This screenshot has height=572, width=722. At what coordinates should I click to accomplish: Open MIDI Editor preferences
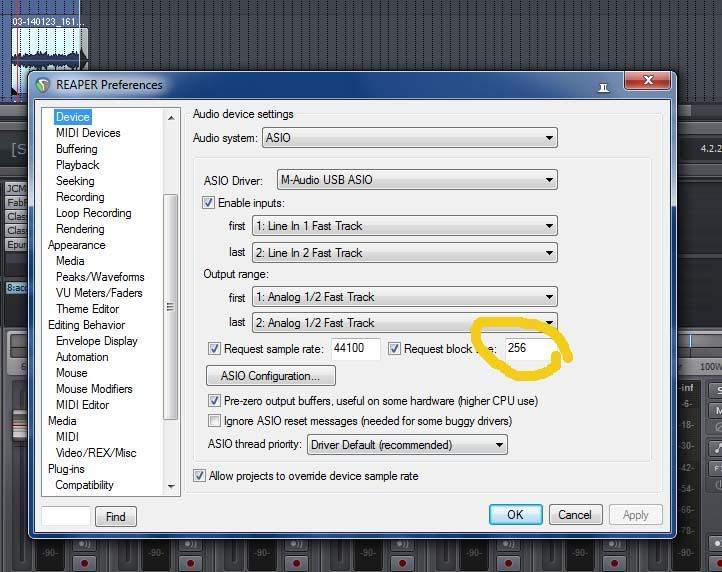point(82,405)
